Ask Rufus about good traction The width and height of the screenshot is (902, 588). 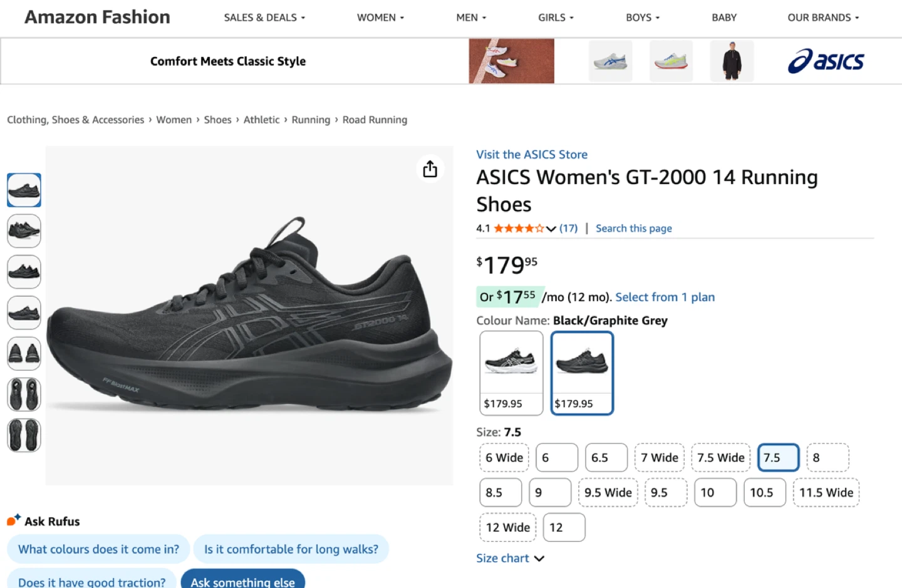point(91,579)
